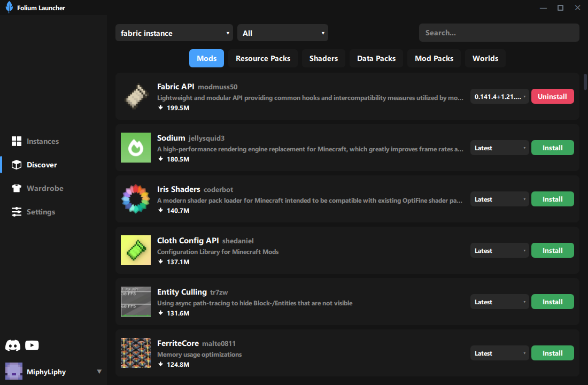
Task: Click author name malte0811
Action: (219, 344)
